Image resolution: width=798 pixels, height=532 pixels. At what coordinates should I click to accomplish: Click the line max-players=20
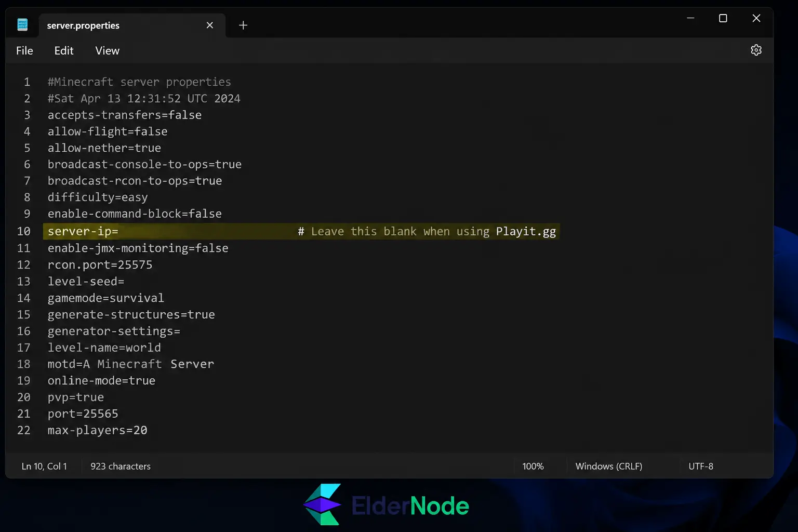tap(98, 430)
